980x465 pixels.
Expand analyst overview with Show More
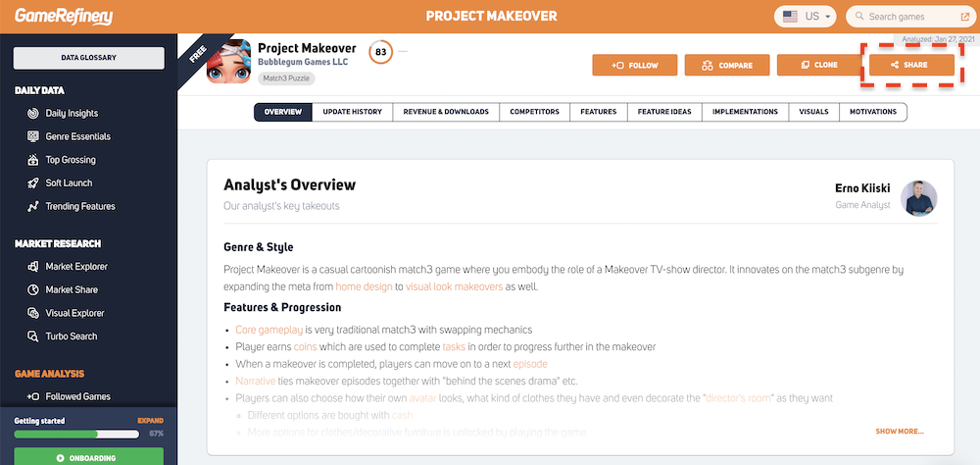point(899,432)
